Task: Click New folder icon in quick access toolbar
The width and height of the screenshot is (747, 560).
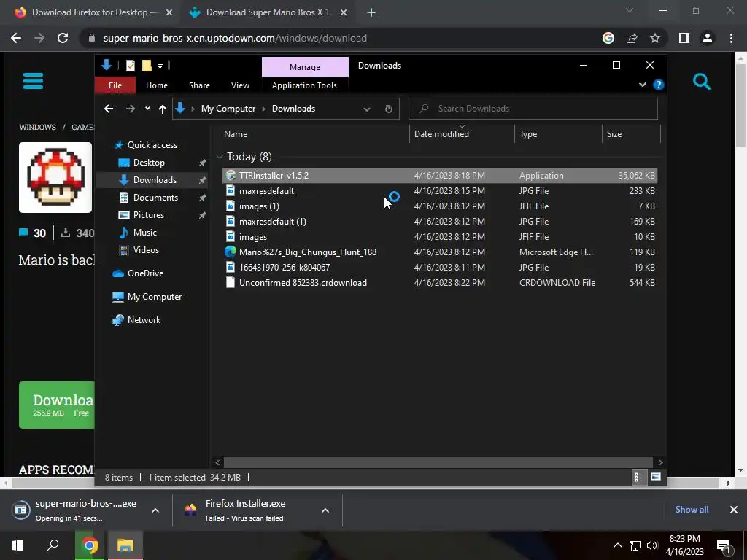Action: tap(147, 65)
